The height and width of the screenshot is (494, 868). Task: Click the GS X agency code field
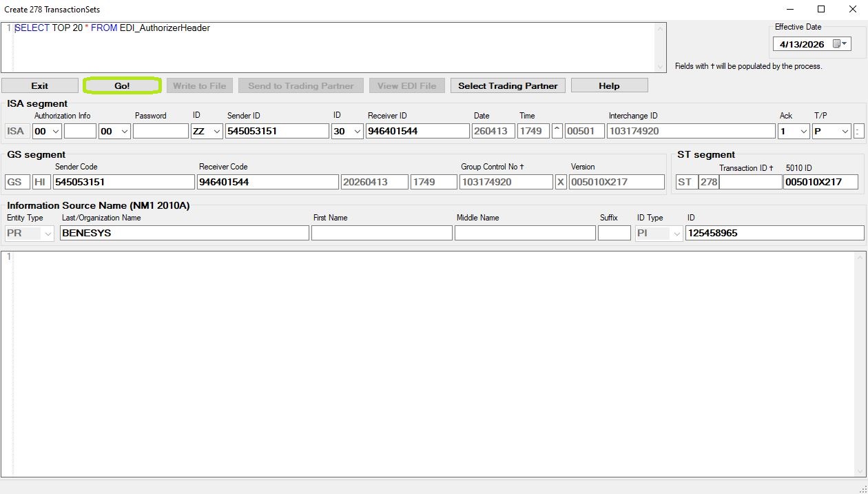(561, 182)
